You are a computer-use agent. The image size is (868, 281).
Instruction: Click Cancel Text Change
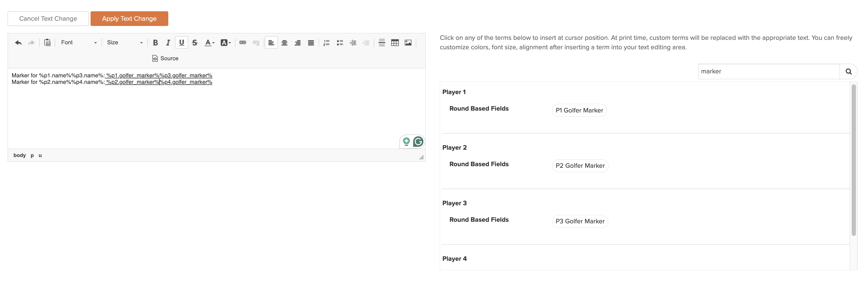48,19
